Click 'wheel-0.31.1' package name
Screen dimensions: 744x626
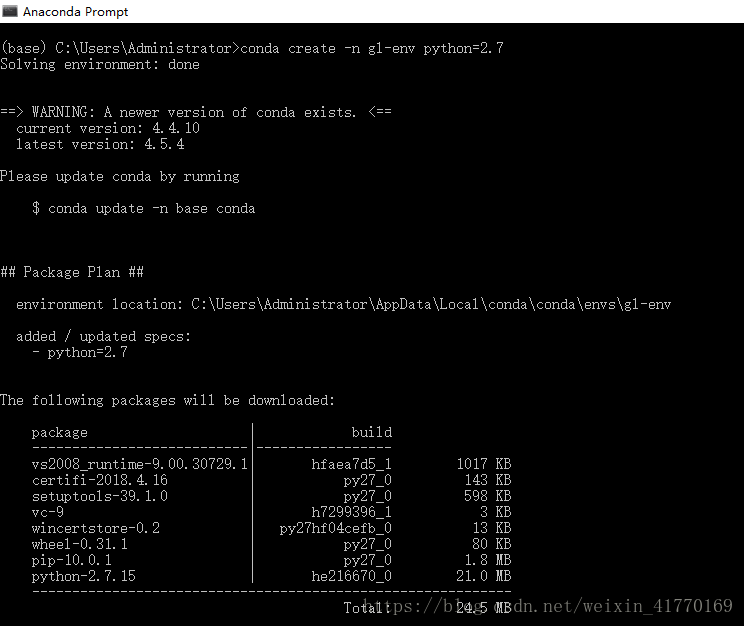(x=80, y=544)
